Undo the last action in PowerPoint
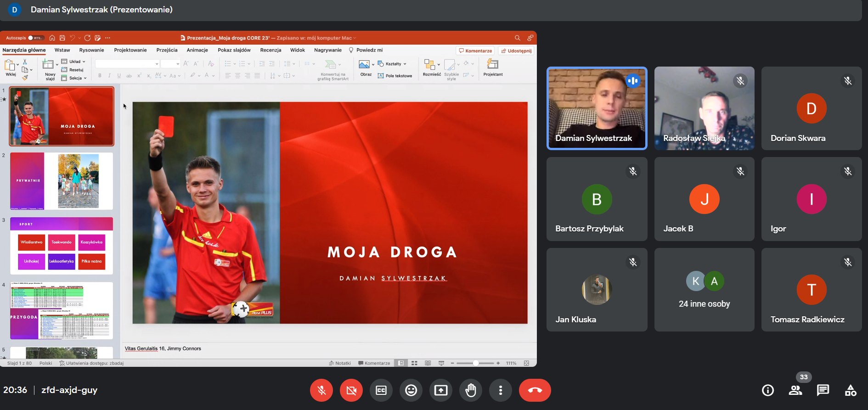The width and height of the screenshot is (868, 410). click(73, 38)
